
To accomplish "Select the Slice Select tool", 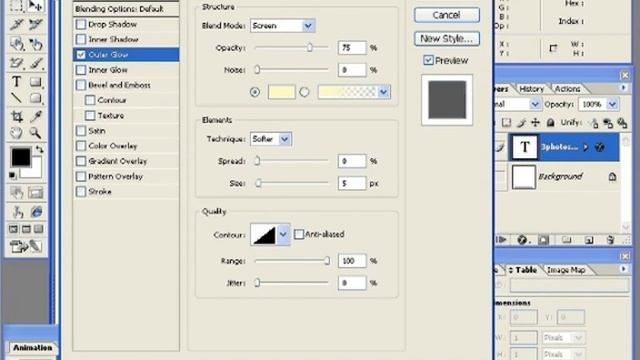I will (36, 24).
